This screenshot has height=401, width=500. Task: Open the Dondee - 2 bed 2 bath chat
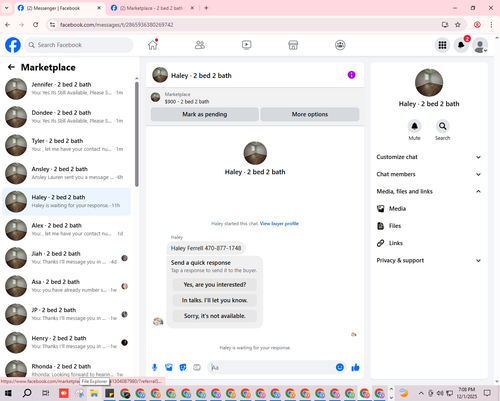coord(66,117)
